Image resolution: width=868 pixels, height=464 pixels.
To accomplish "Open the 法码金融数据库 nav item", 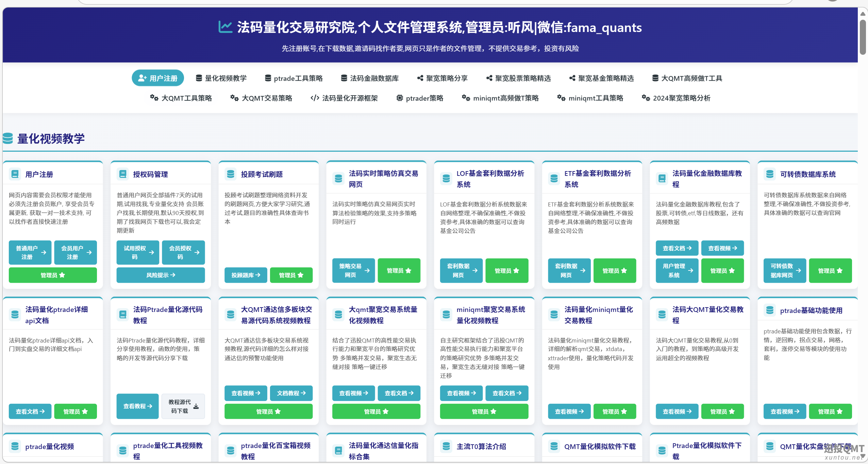I will [x=370, y=78].
